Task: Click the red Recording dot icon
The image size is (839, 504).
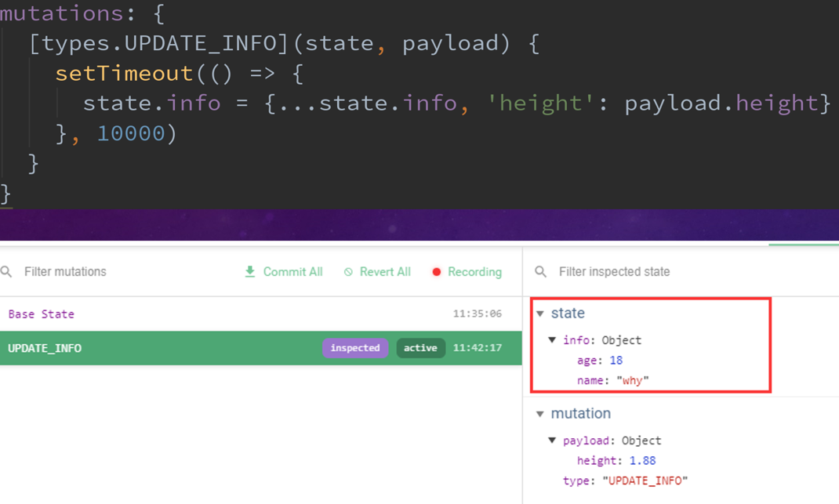Action: click(x=437, y=272)
